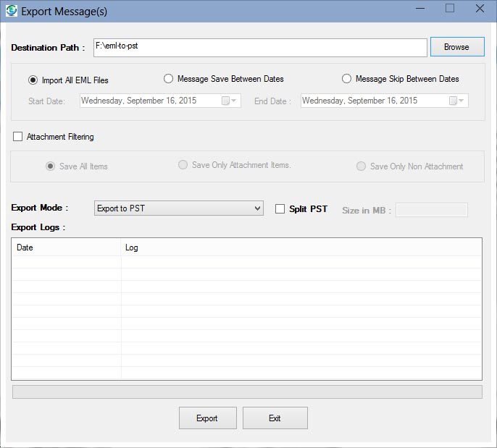Open the Start Date calendar dropdown
Viewport: 497px width, 448px height.
[230, 101]
